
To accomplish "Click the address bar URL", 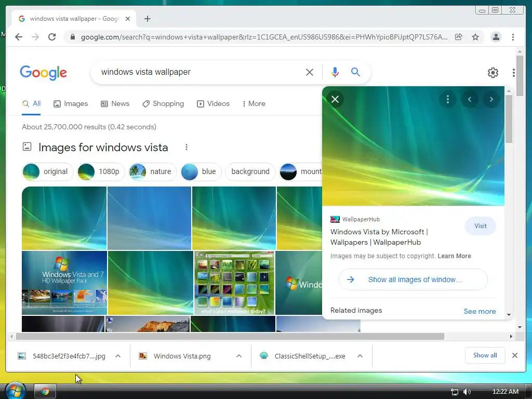I will click(x=264, y=37).
